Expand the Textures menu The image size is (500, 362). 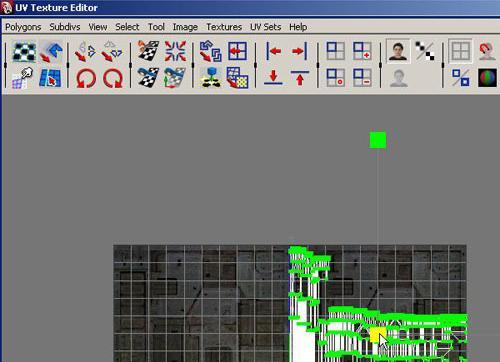(224, 27)
